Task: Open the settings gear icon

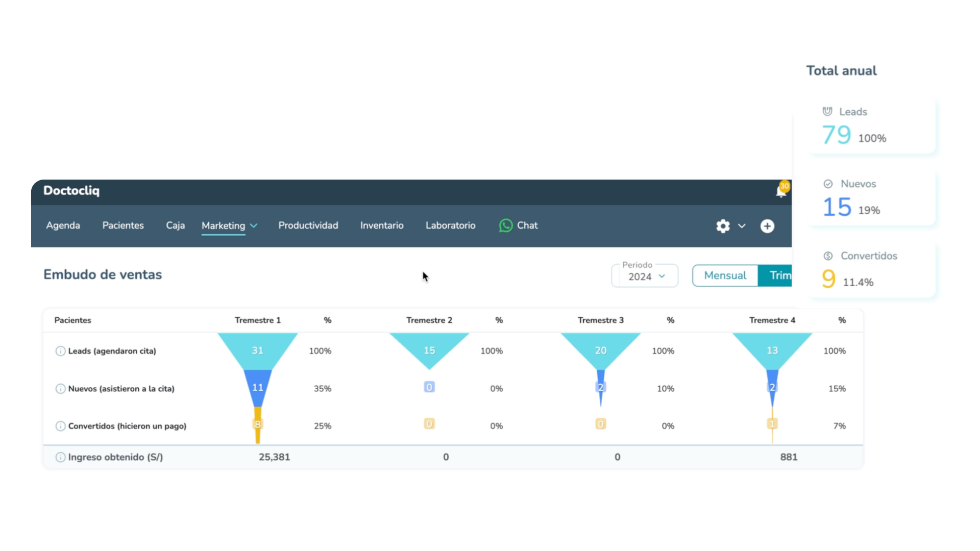Action: (723, 226)
